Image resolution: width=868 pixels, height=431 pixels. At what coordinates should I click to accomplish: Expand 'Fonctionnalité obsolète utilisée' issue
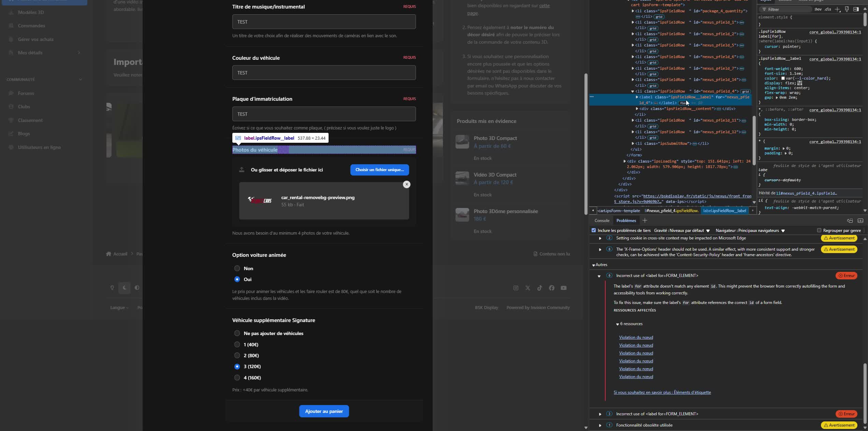pyautogui.click(x=600, y=425)
